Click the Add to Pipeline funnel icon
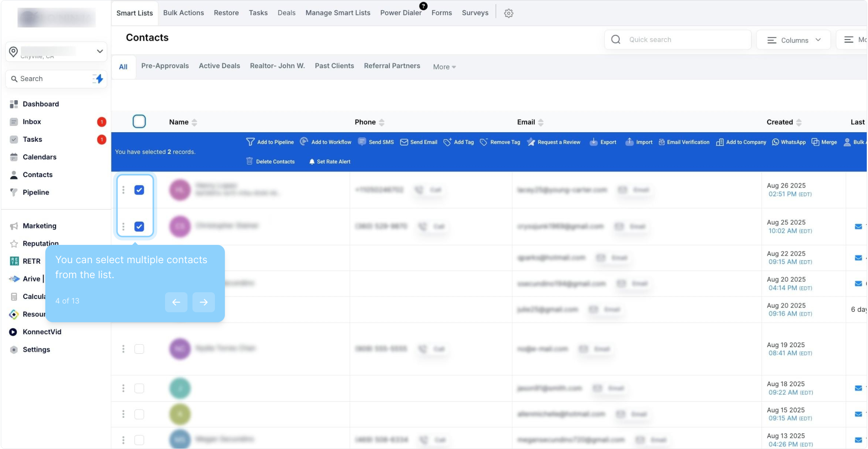 [x=250, y=142]
